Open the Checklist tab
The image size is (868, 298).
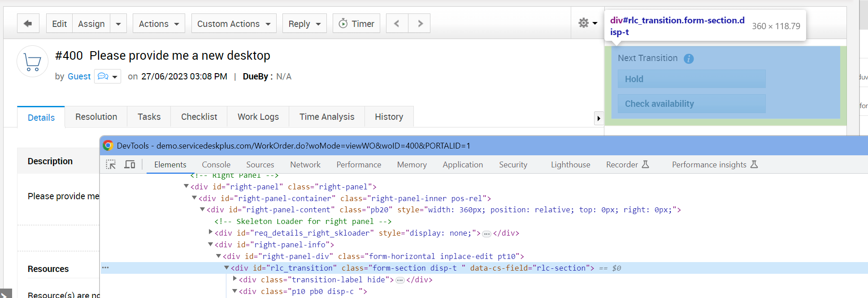point(199,117)
